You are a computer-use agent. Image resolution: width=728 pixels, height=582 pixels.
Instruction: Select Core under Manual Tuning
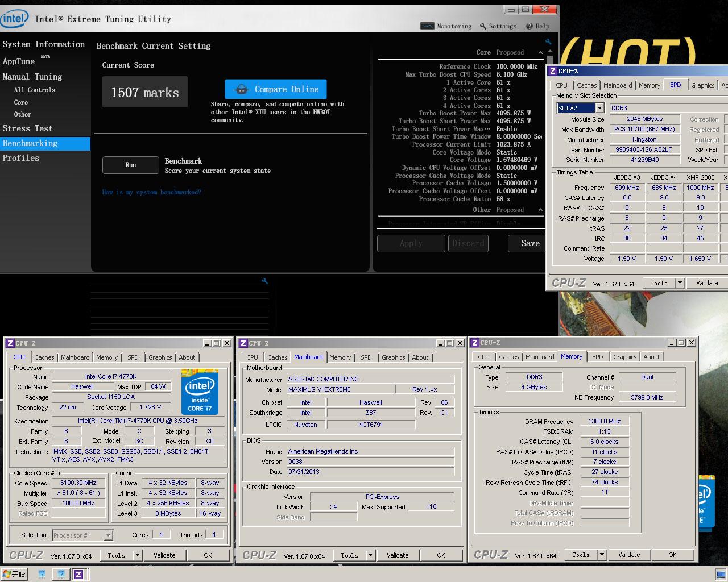coord(21,102)
